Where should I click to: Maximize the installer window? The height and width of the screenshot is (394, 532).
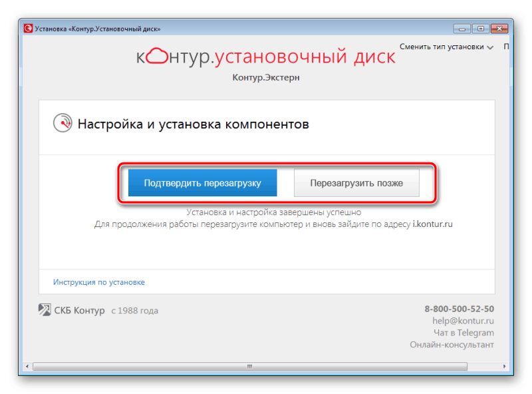pyautogui.click(x=480, y=29)
